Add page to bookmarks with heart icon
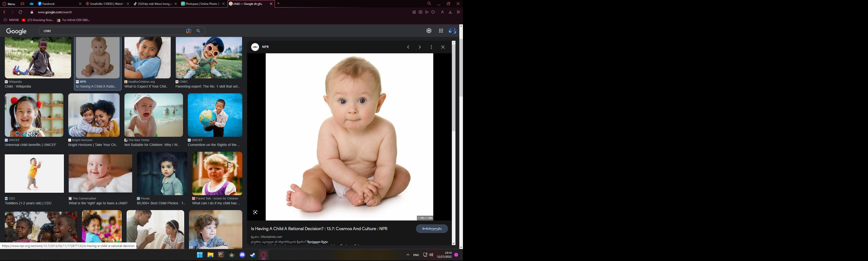Image resolution: width=868 pixels, height=261 pixels. [x=433, y=12]
